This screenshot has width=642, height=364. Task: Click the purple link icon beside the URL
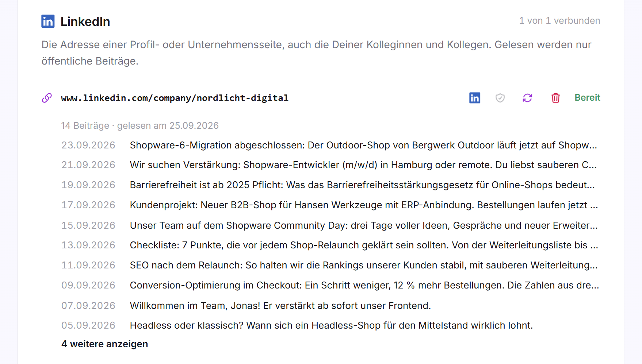[47, 98]
